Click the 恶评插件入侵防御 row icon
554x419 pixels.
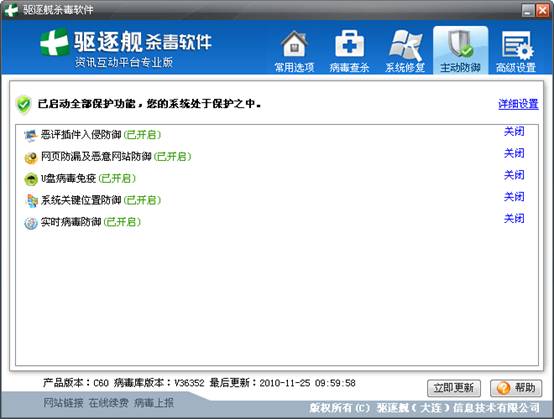tap(31, 136)
